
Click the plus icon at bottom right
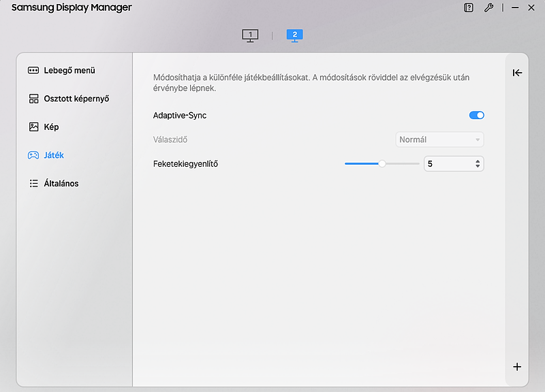tap(517, 367)
